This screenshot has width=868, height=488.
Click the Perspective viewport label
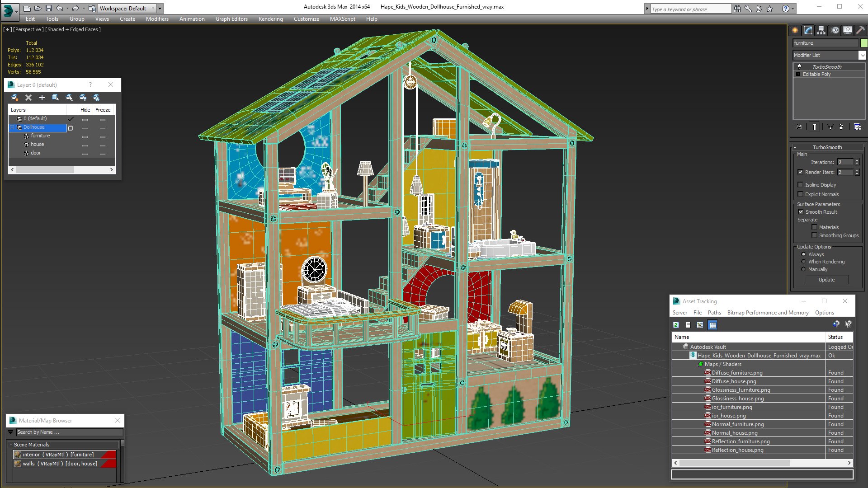point(28,29)
